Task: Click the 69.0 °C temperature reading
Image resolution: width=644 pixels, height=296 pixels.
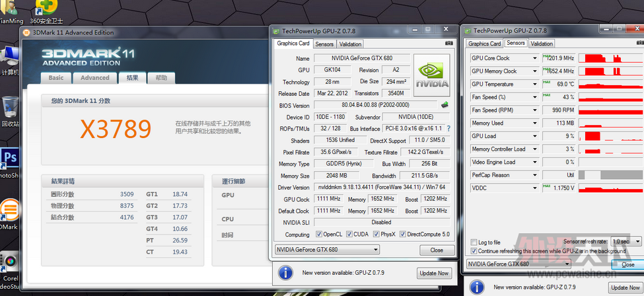Action: tap(558, 84)
